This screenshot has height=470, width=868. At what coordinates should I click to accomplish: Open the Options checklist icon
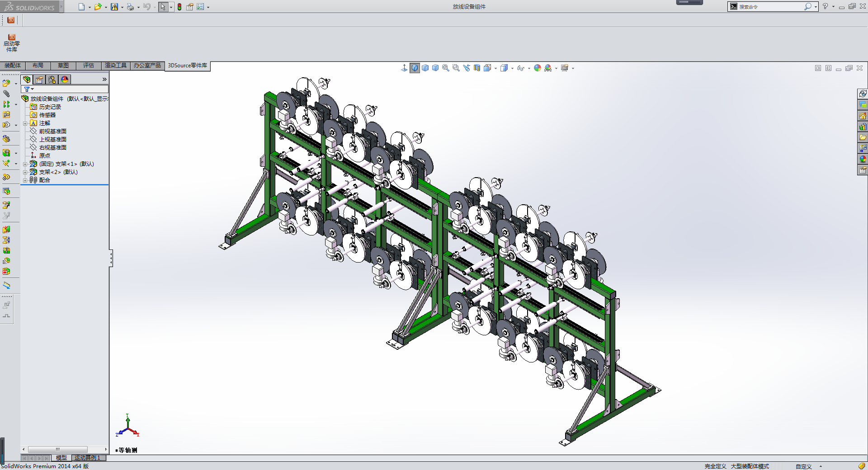200,7
